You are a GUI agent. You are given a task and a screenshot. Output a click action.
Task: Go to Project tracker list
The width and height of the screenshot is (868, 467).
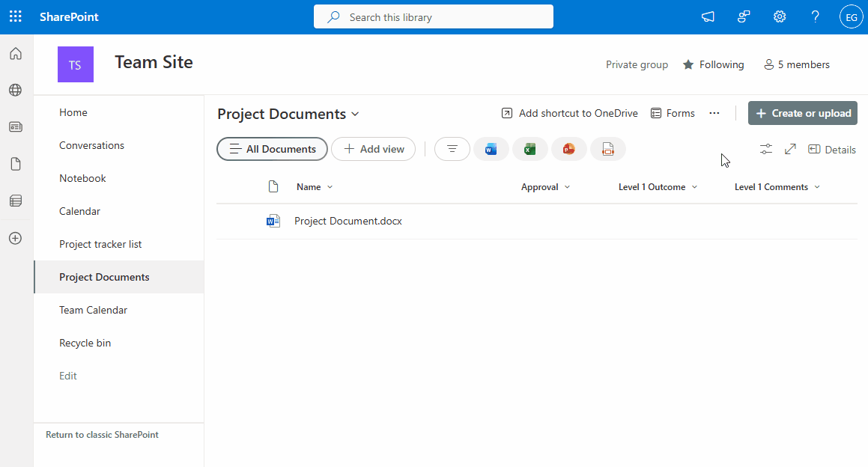[x=100, y=244]
